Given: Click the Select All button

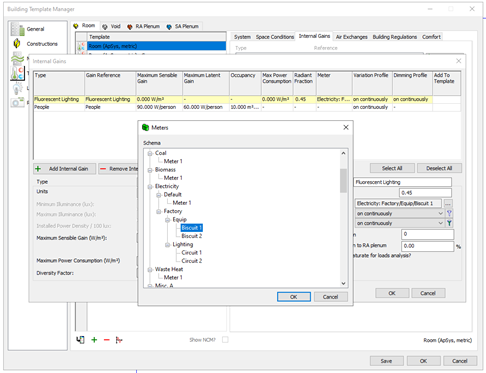Looking at the screenshot, I should click(392, 168).
